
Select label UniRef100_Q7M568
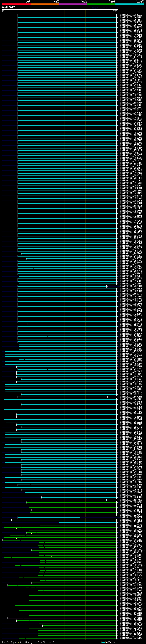point(131,635)
